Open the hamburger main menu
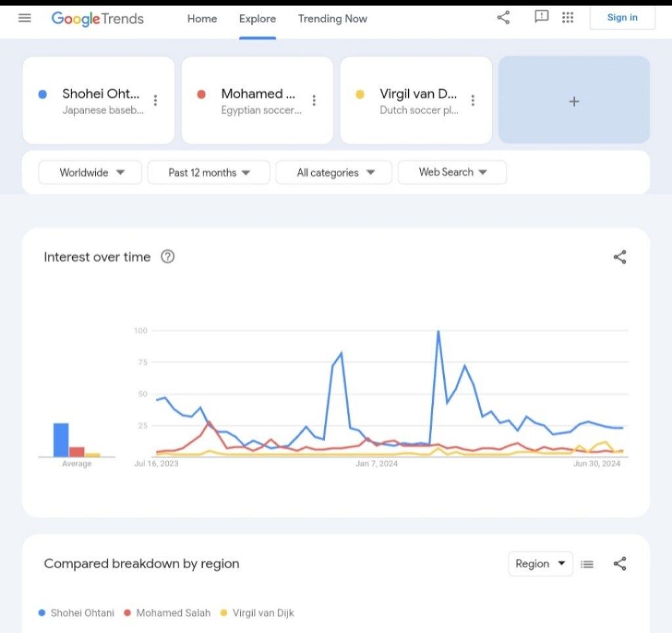Viewport: 672px width, 633px height. pos(25,18)
